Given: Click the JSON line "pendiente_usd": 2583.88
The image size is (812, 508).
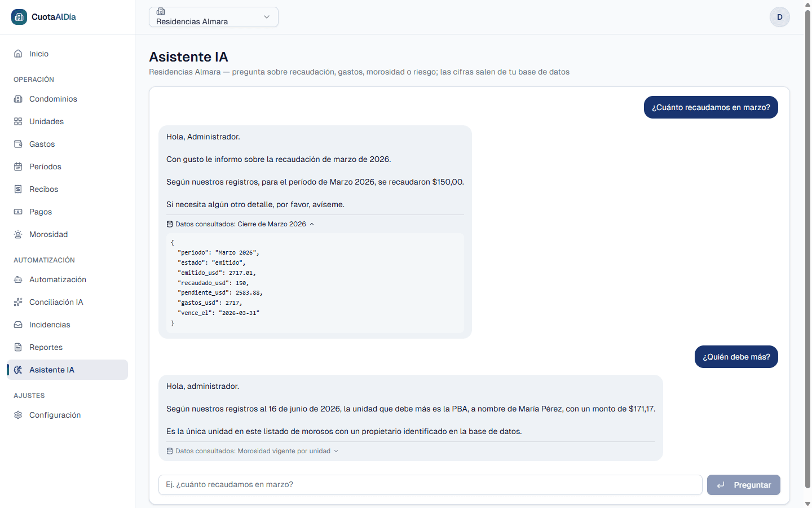Looking at the screenshot, I should point(220,293).
